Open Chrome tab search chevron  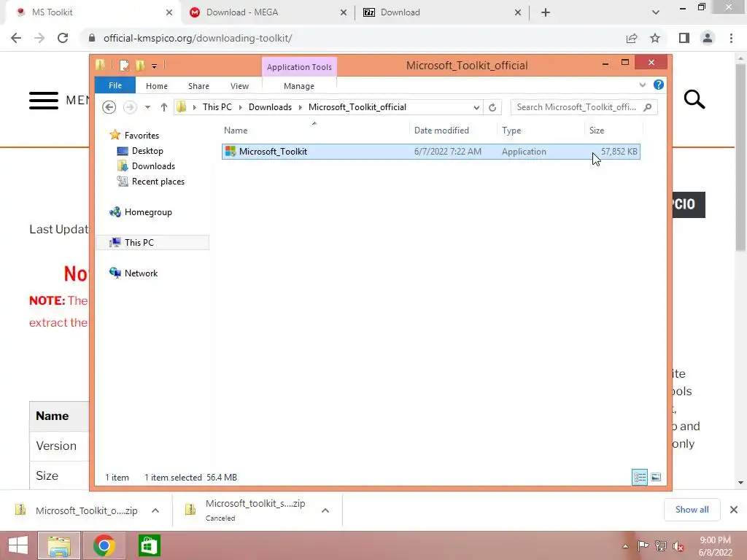click(656, 12)
